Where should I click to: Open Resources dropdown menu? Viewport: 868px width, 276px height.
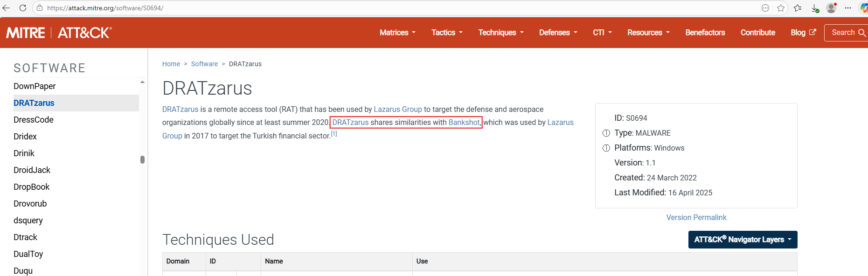click(648, 33)
